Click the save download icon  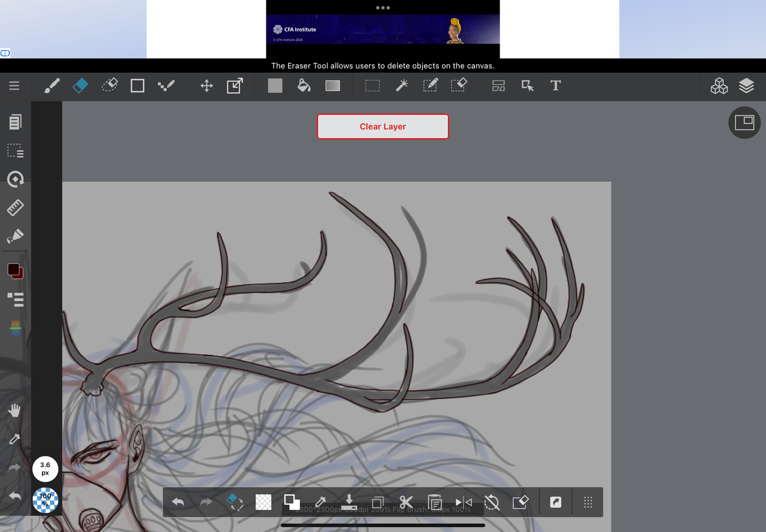(x=349, y=502)
